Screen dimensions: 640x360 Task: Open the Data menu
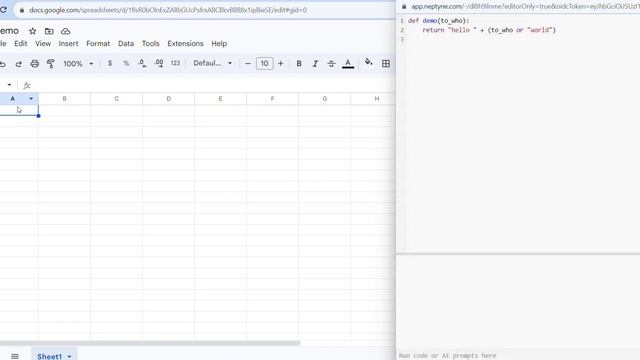pyautogui.click(x=126, y=43)
